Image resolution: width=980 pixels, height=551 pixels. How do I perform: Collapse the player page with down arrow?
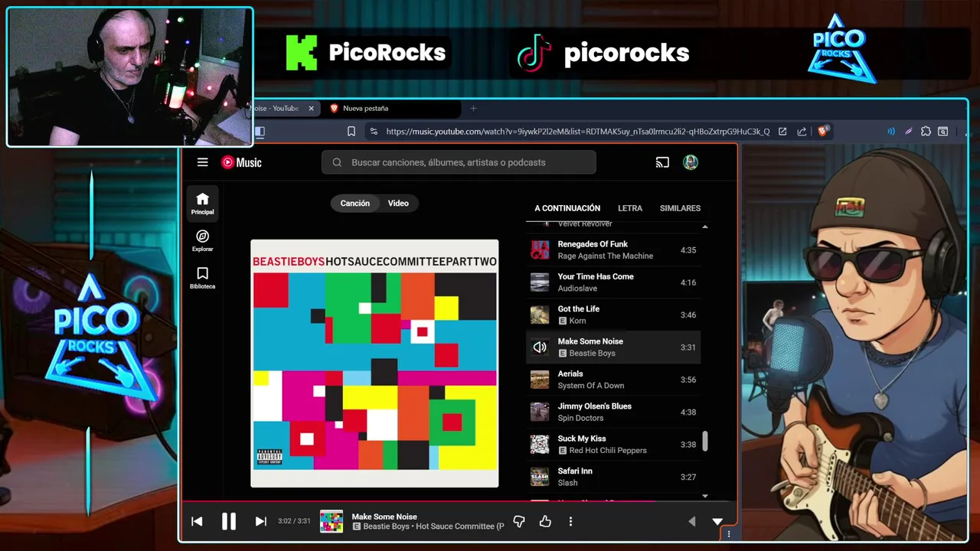717,521
